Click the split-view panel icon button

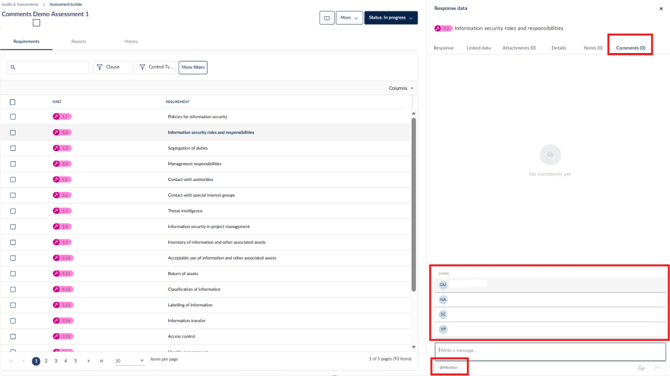point(327,18)
